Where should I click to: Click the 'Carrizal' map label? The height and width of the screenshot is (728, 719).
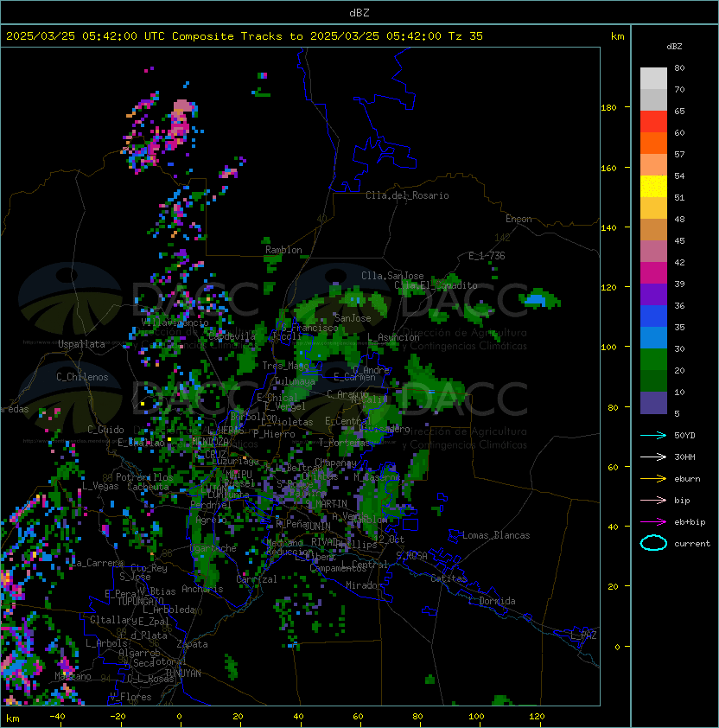257,579
